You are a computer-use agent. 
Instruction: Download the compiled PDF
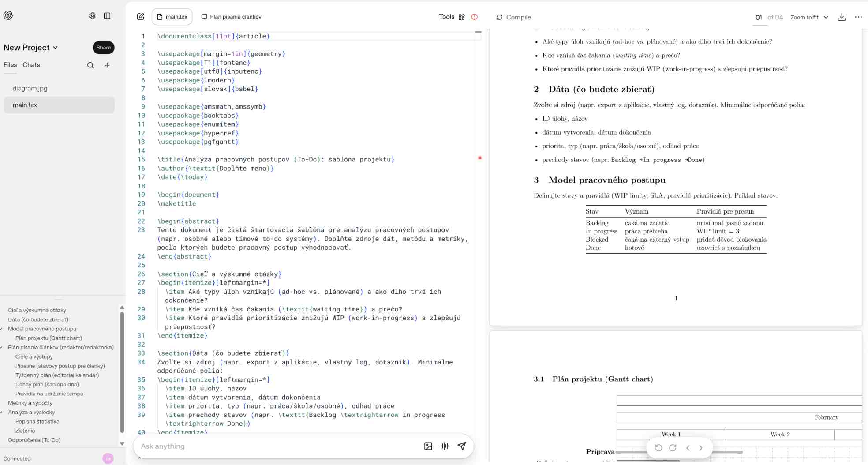pos(842,17)
